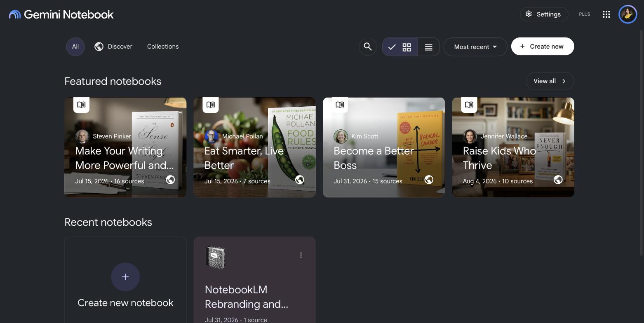Image resolution: width=644 pixels, height=323 pixels.
Task: Click View all featured notebooks
Action: coord(550,81)
